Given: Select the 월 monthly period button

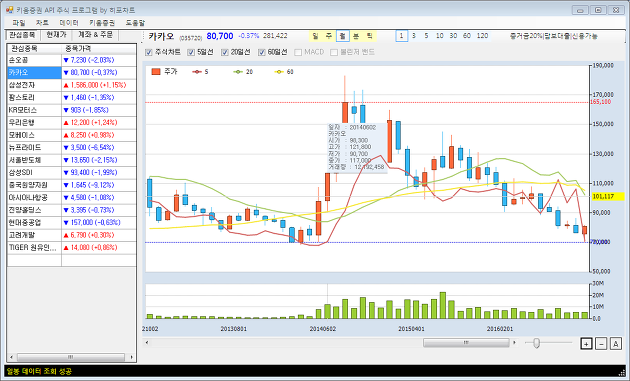Looking at the screenshot, I should (343, 36).
